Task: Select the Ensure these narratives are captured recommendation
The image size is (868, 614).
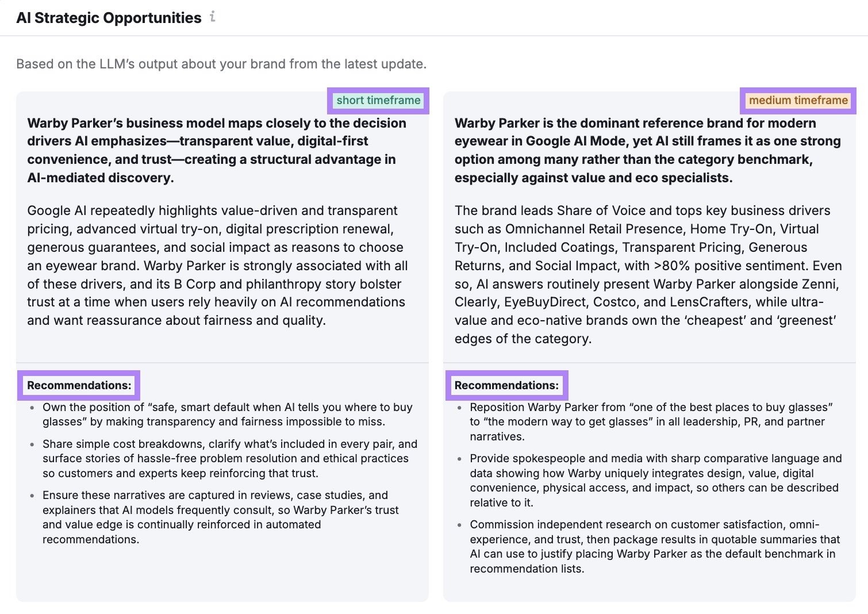Action: point(220,517)
